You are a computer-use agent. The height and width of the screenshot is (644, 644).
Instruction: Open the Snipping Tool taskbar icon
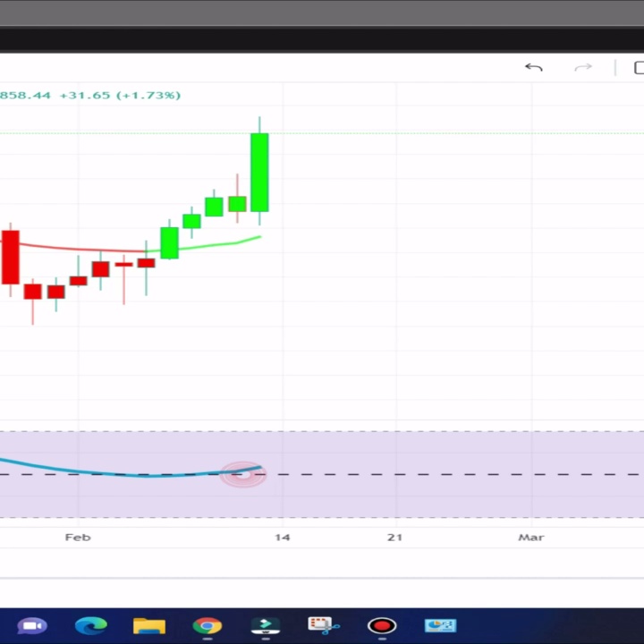point(324,625)
